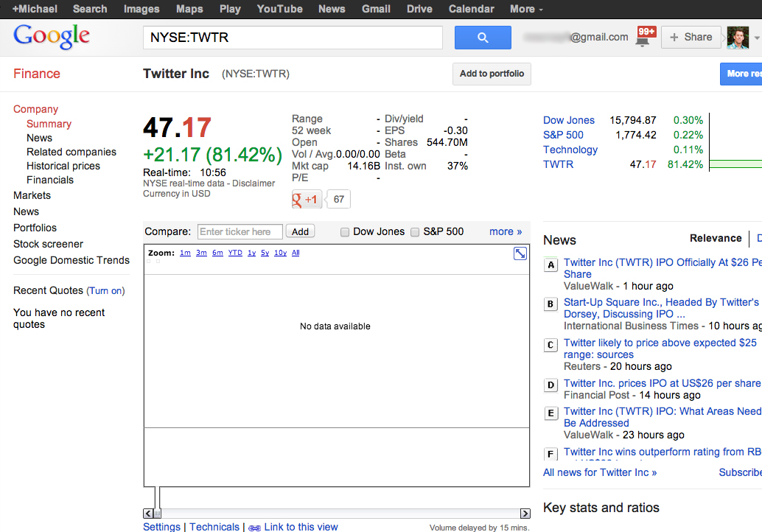The height and width of the screenshot is (532, 762).
Task: Set chart zoom to YTD
Action: pos(235,253)
